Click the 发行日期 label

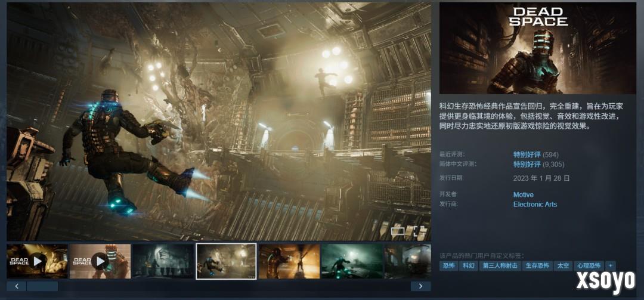pyautogui.click(x=451, y=178)
